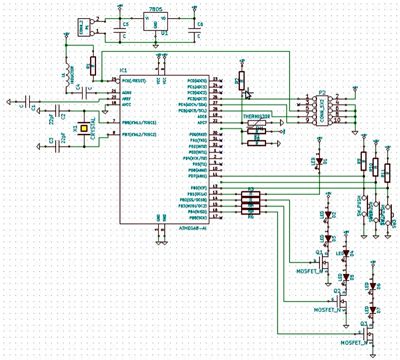Click the thermistor component symbol

coord(257,123)
